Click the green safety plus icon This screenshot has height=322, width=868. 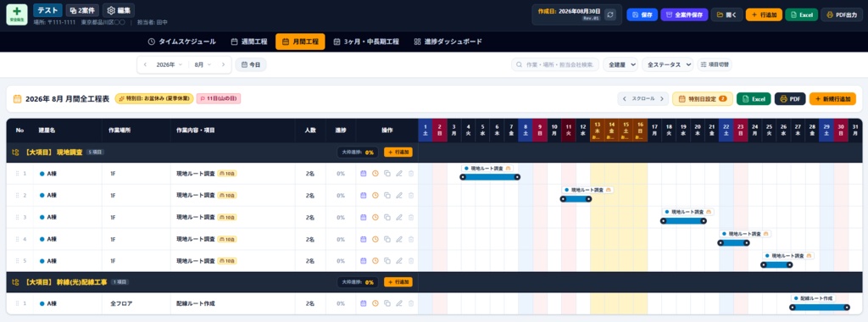click(x=17, y=14)
